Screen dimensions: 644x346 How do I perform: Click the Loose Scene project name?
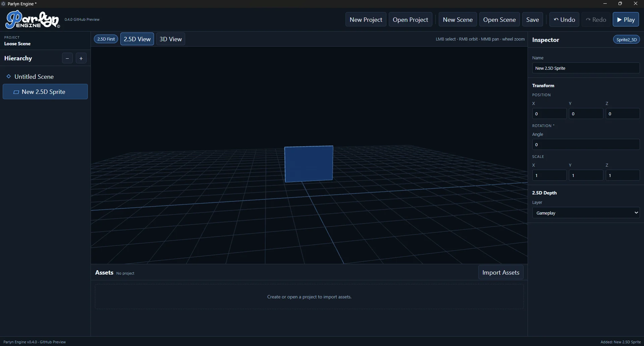(17, 44)
